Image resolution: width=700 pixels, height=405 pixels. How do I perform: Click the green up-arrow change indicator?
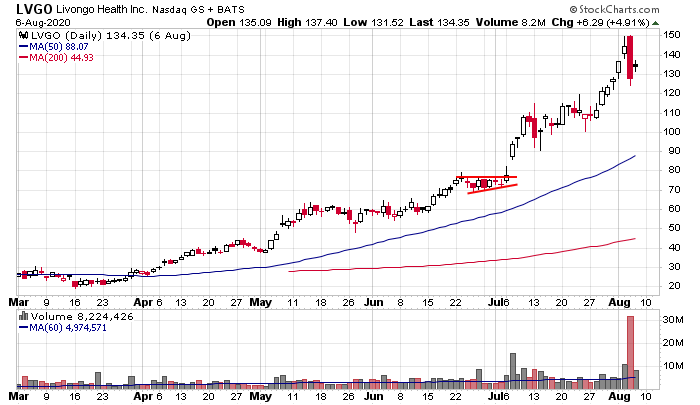coord(655,23)
